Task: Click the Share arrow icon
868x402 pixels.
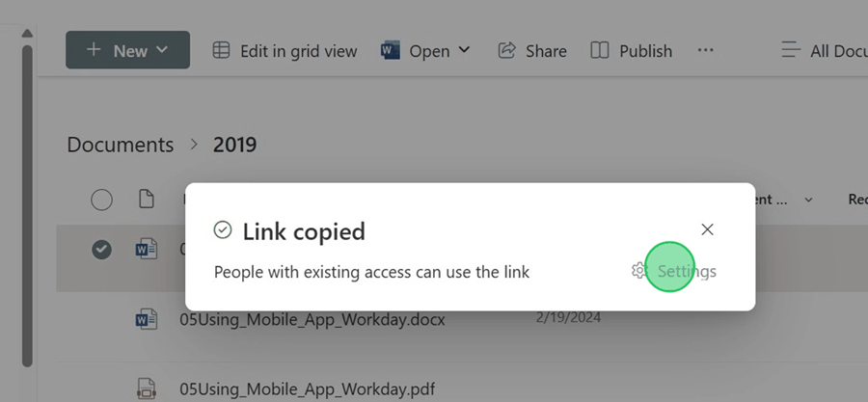Action: [x=507, y=51]
